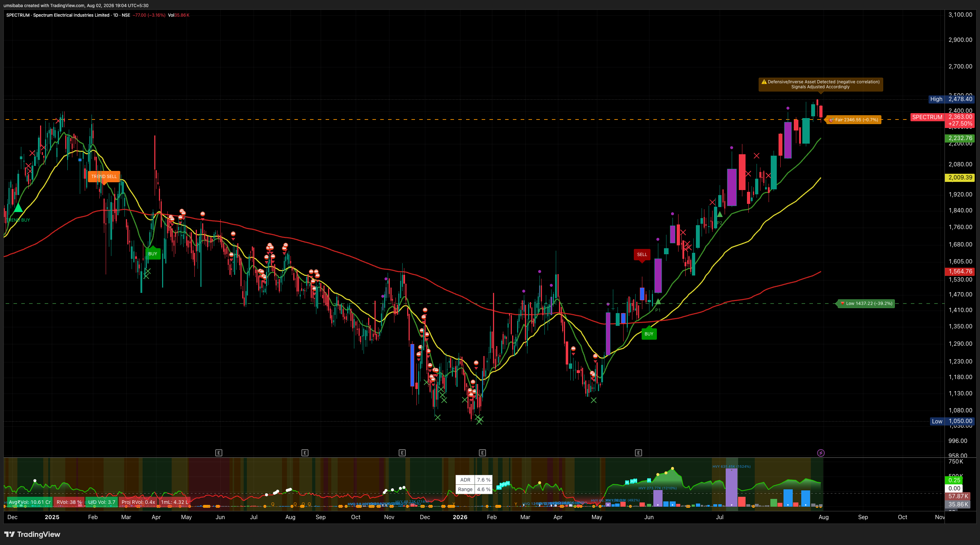The image size is (980, 545).
Task: Click the umsibaba created with TradingView.com caption
Action: (x=76, y=5)
